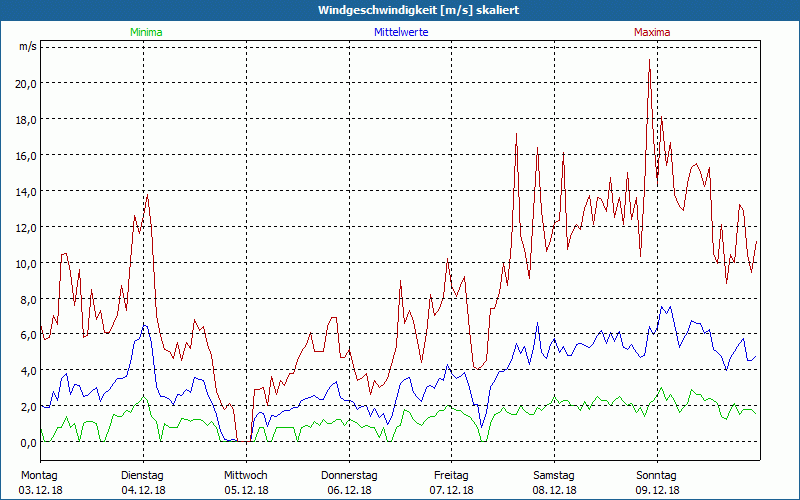Click the '20,0' y-axis value
This screenshot has width=800, height=500.
click(26, 84)
